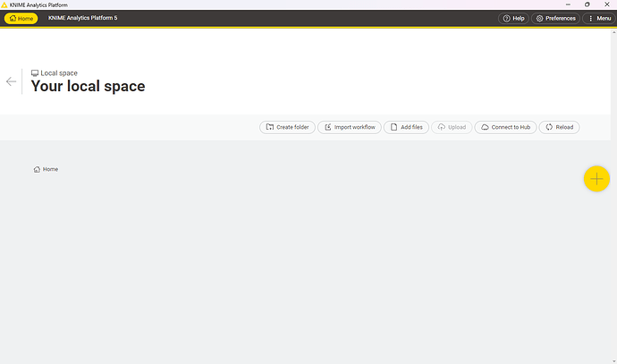The image size is (617, 364).
Task: Click the 'Your local space' heading
Action: click(x=88, y=87)
